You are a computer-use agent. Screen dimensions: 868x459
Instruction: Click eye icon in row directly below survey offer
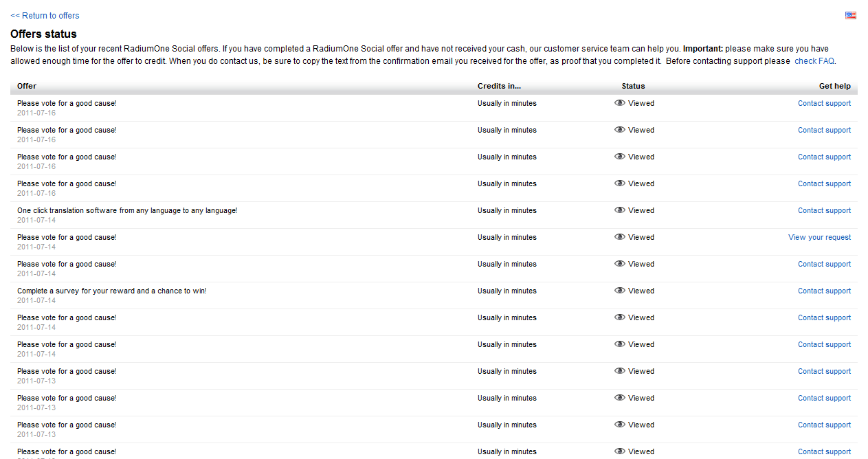pyautogui.click(x=619, y=317)
